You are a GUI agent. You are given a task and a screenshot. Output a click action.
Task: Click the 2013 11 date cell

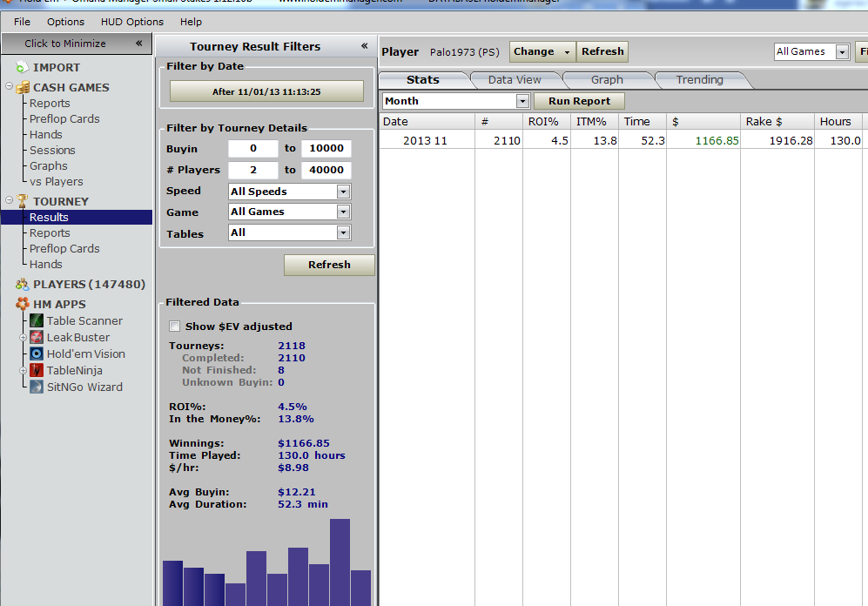[427, 140]
